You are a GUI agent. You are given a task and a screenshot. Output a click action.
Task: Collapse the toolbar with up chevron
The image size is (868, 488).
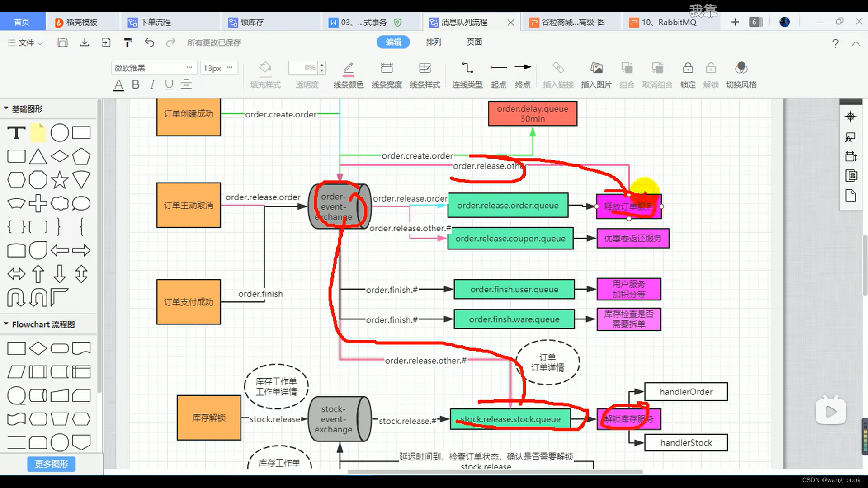click(856, 43)
